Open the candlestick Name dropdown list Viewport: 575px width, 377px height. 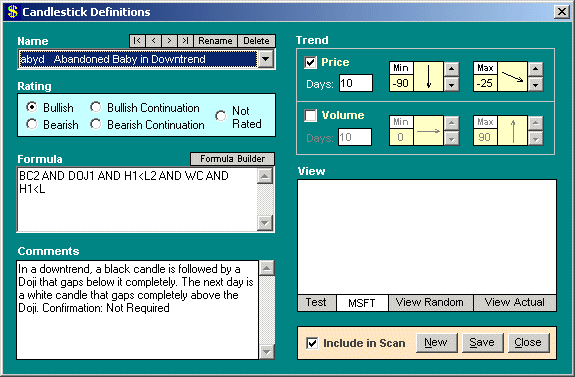(x=266, y=59)
